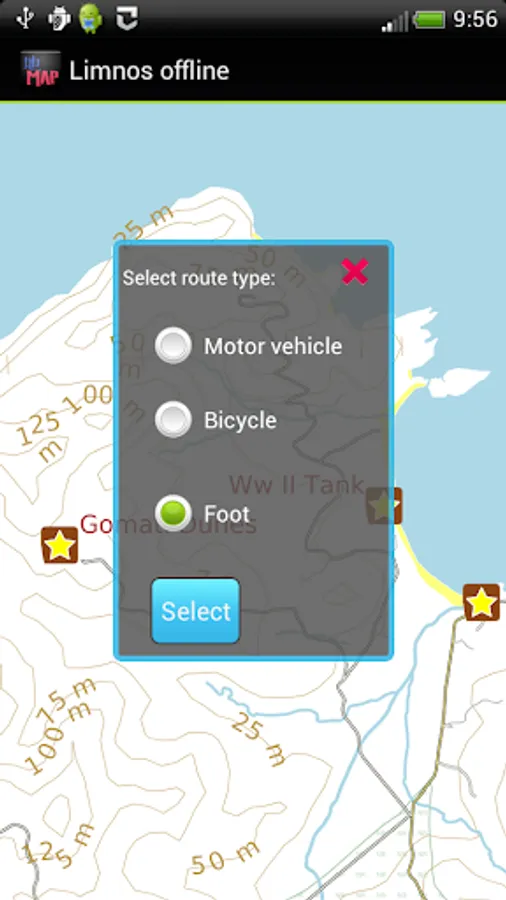Choose the Foot route radio option
Viewport: 506px width, 900px height.
pos(173,513)
